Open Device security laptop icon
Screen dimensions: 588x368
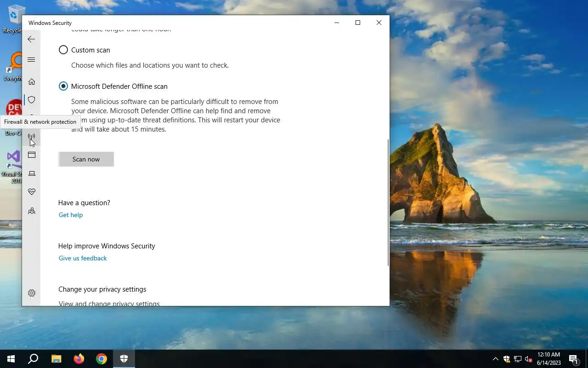32,173
